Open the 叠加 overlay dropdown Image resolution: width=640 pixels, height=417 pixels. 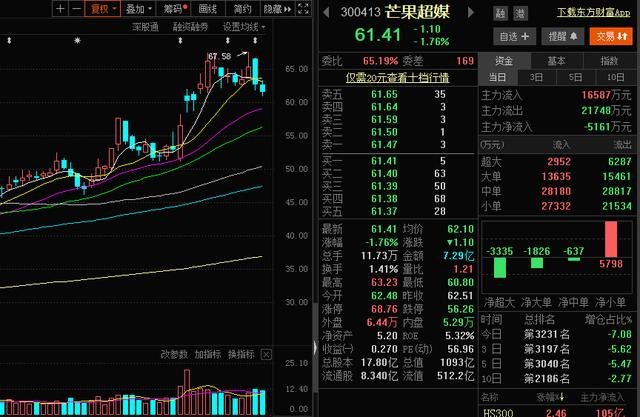click(138, 9)
